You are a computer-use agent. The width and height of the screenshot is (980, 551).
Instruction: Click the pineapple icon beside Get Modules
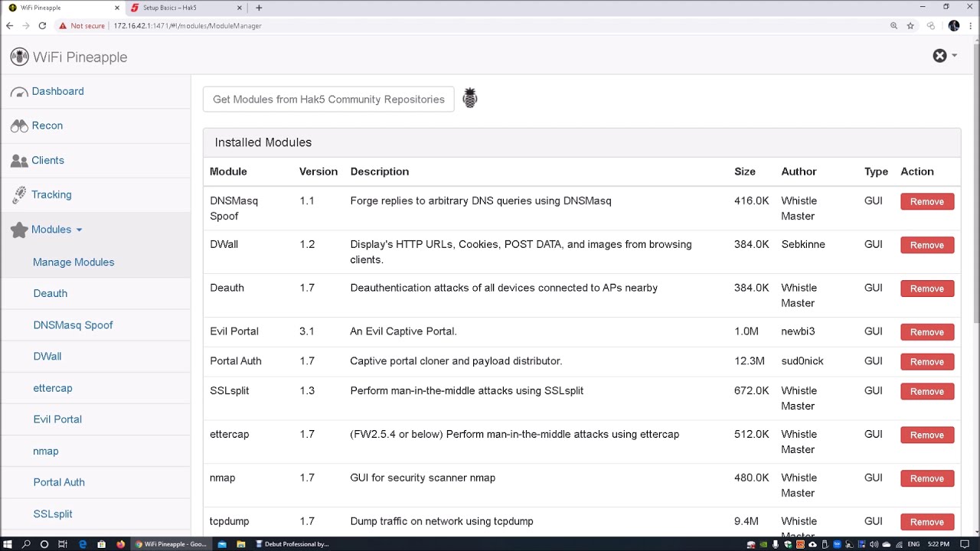[470, 98]
